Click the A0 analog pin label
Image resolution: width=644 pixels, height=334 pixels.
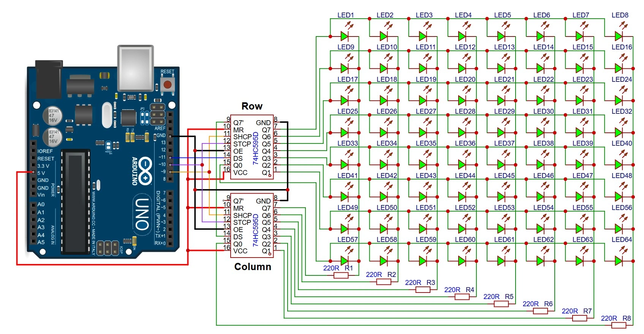coord(41,205)
